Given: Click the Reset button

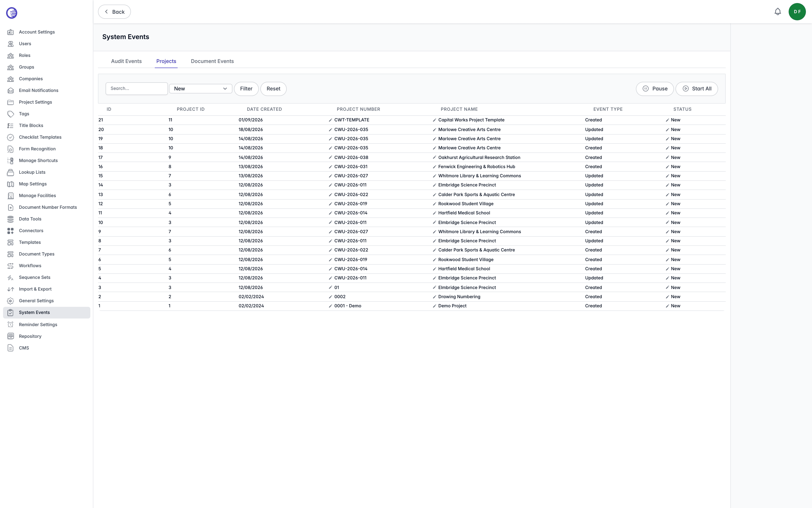Looking at the screenshot, I should (x=274, y=89).
